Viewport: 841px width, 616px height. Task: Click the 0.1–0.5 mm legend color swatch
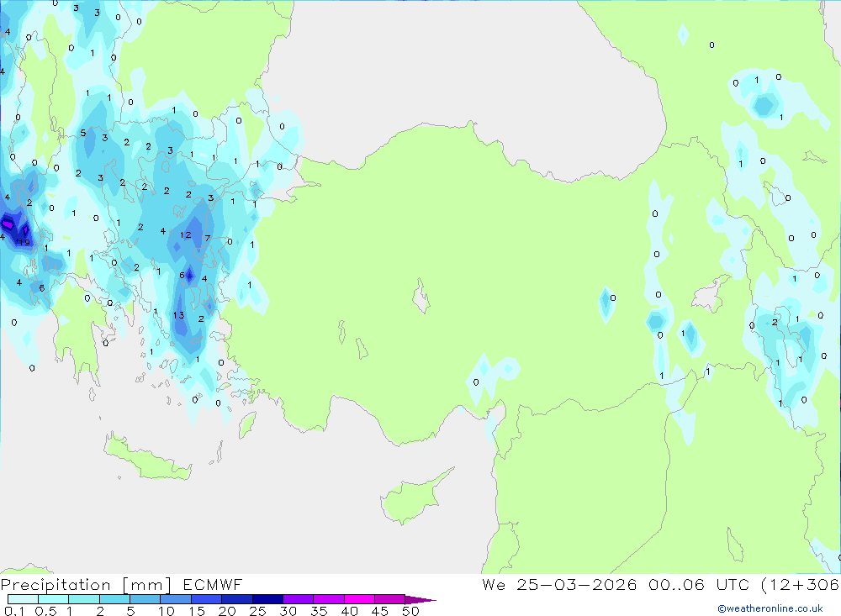[23, 599]
